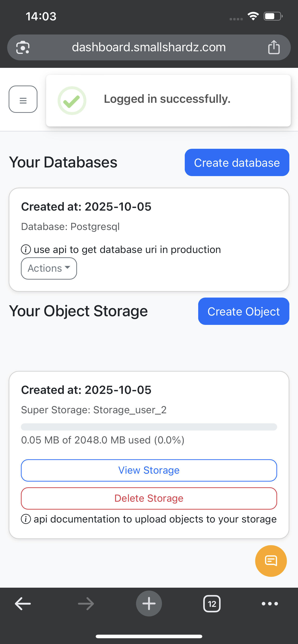
Task: Open the tab switcher showing 12 tabs
Action: tap(212, 604)
